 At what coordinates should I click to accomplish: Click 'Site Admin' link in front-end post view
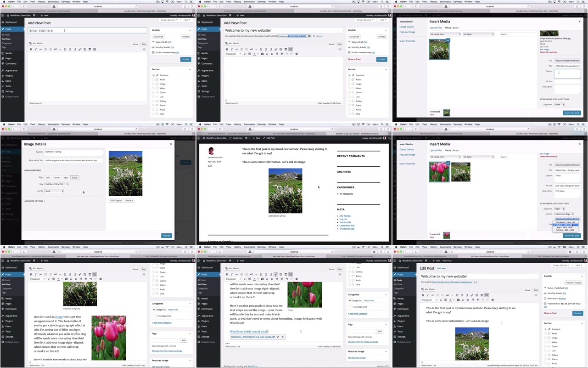[x=345, y=216]
